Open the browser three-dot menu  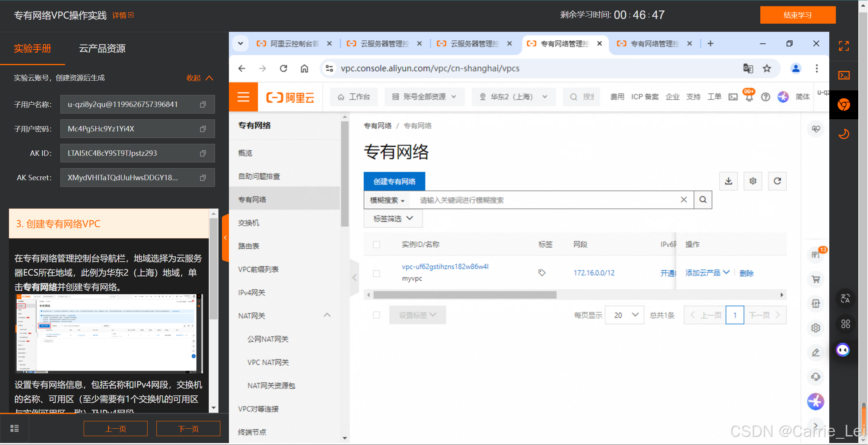(817, 69)
